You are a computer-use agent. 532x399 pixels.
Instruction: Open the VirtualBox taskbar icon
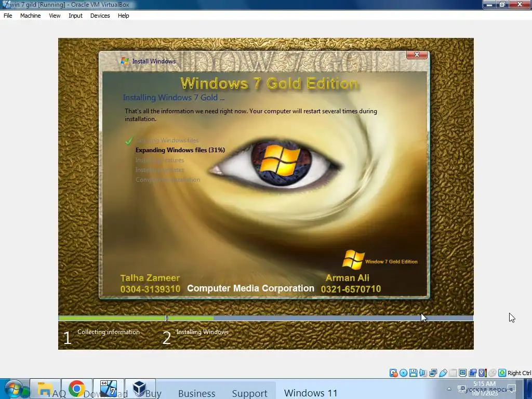(140, 389)
